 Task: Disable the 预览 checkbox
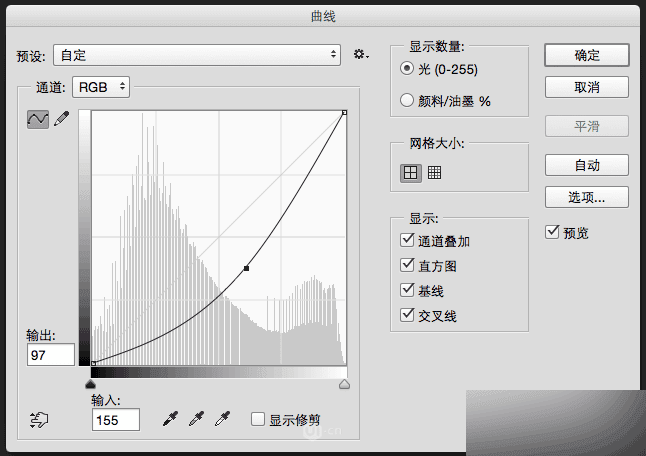coord(552,232)
